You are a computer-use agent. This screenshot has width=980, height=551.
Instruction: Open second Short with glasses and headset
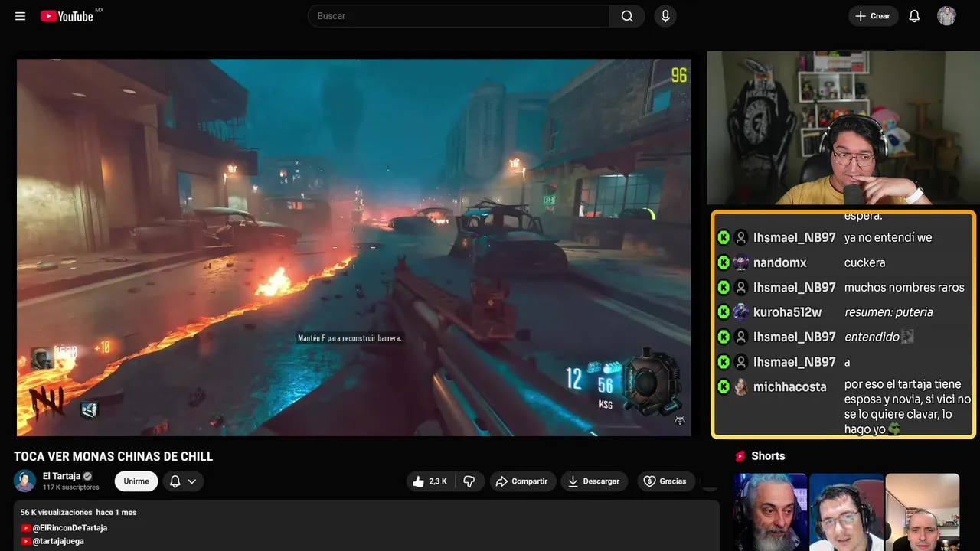846,512
